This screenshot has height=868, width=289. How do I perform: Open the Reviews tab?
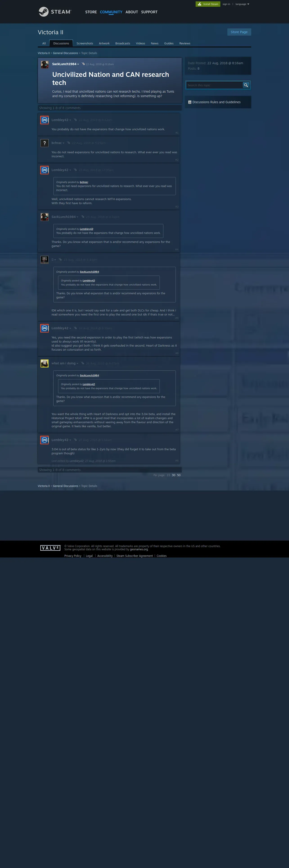point(185,43)
